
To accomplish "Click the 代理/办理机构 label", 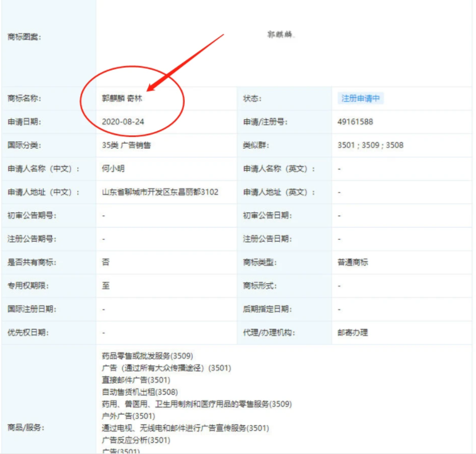I will tap(269, 332).
